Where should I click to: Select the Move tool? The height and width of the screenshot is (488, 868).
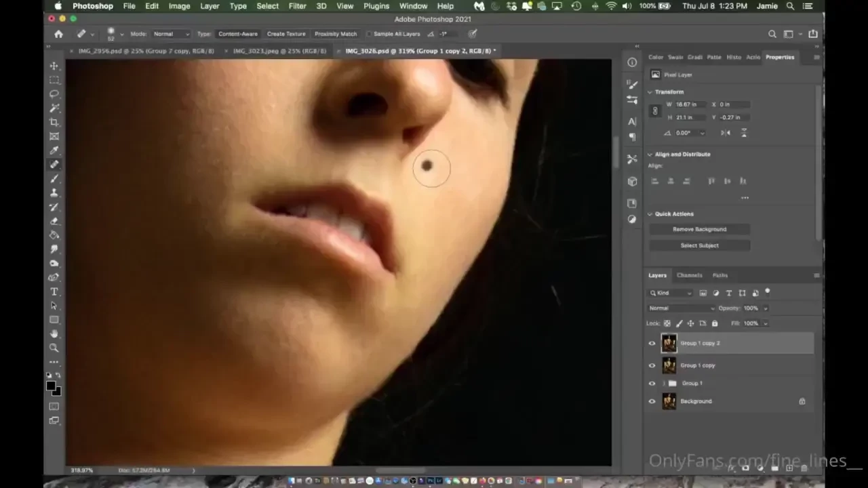(54, 66)
